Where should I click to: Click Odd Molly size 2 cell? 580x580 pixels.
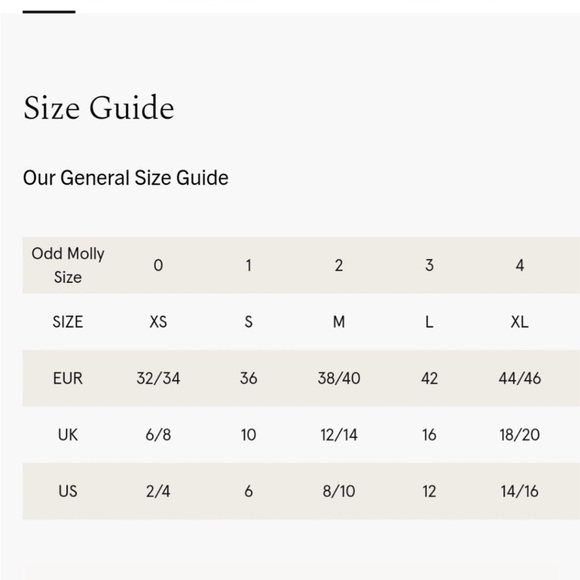tap(339, 265)
